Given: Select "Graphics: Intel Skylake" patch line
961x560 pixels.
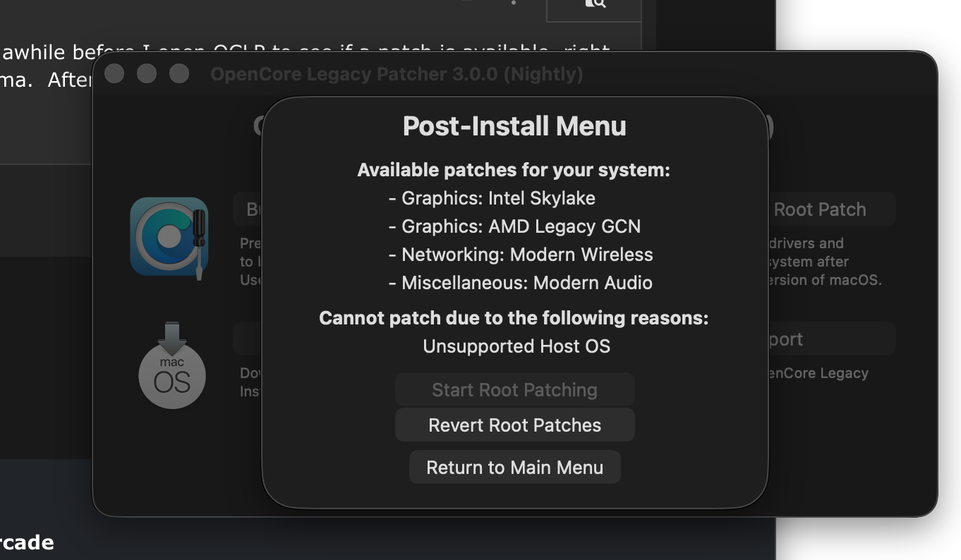Looking at the screenshot, I should [x=492, y=198].
